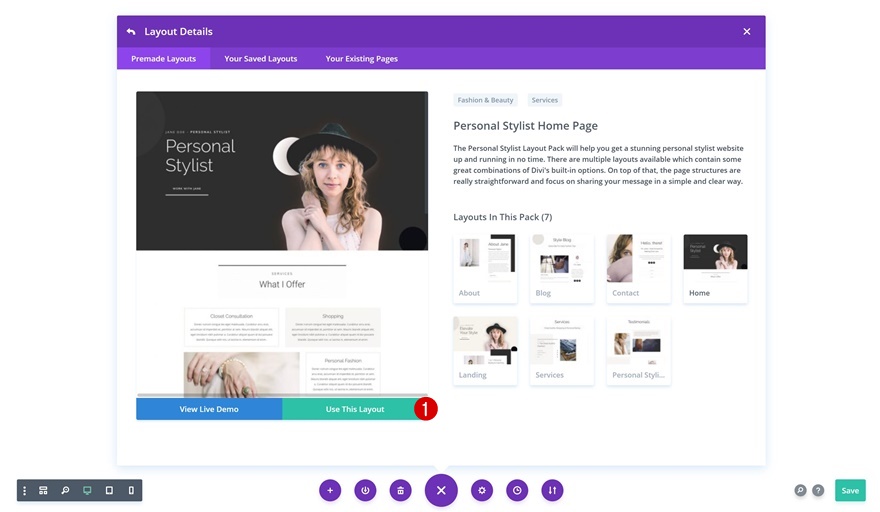Open page settings gear icon
The width and height of the screenshot is (880, 512).
(x=482, y=490)
